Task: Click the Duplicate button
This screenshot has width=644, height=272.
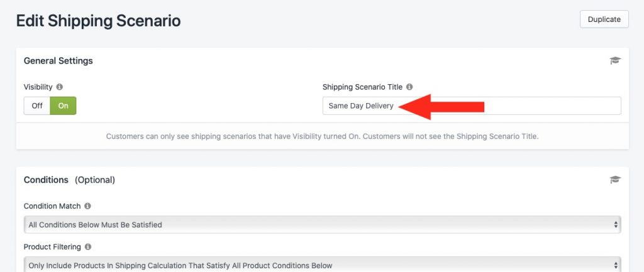Action: (604, 19)
